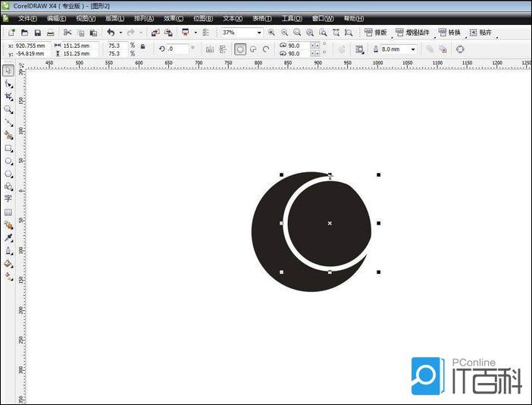Open the 帮助(H) menu

tap(354, 18)
